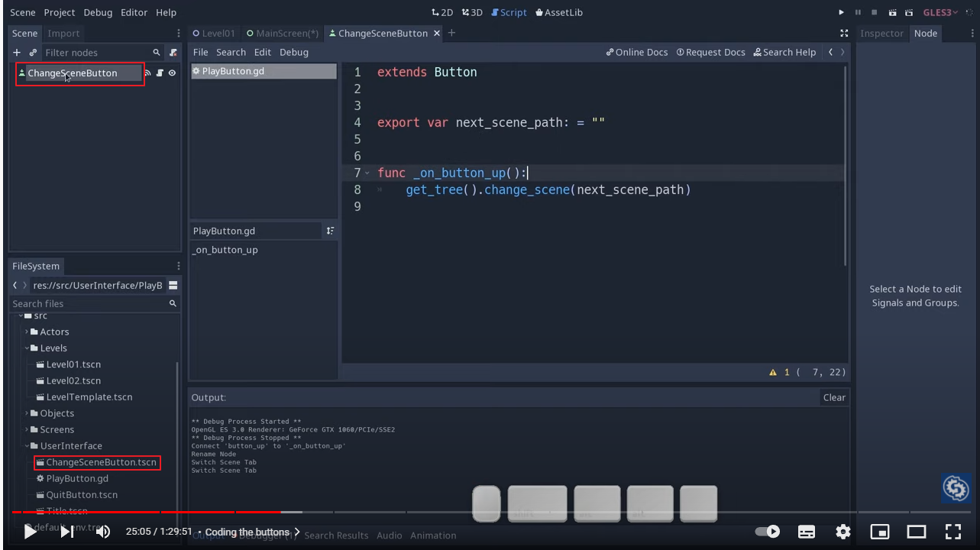
Task: Toggle visibility eye of ChangeSceneButton node
Action: (x=172, y=73)
